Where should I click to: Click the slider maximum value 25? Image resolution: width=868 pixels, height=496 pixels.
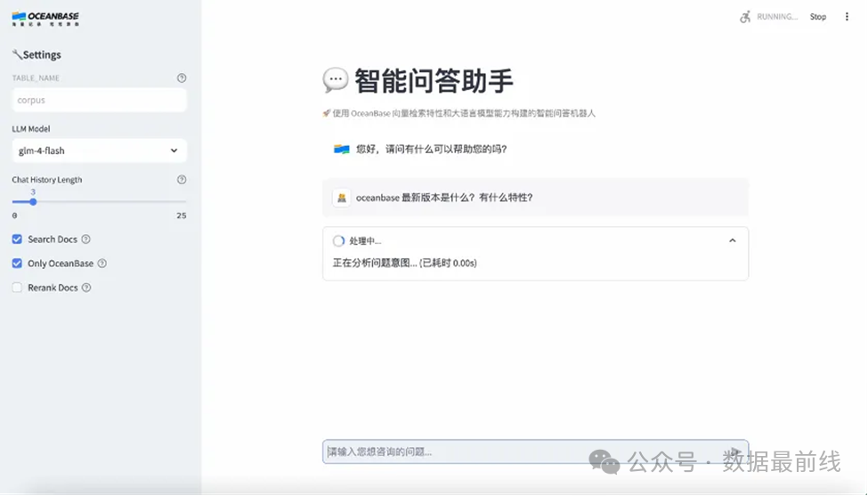point(182,215)
